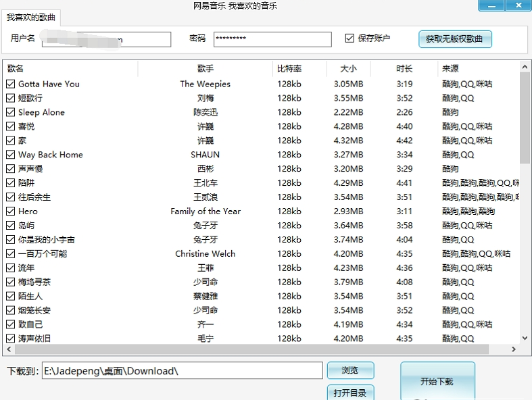The width and height of the screenshot is (532, 400).
Task: Click the 3:11 duration cell
Action: [404, 211]
